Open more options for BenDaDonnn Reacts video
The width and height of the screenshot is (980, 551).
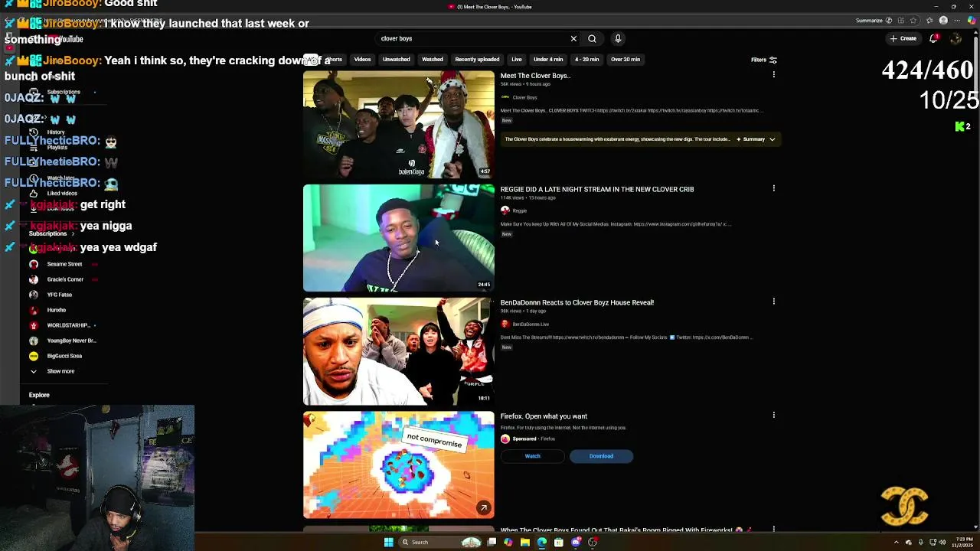point(773,302)
